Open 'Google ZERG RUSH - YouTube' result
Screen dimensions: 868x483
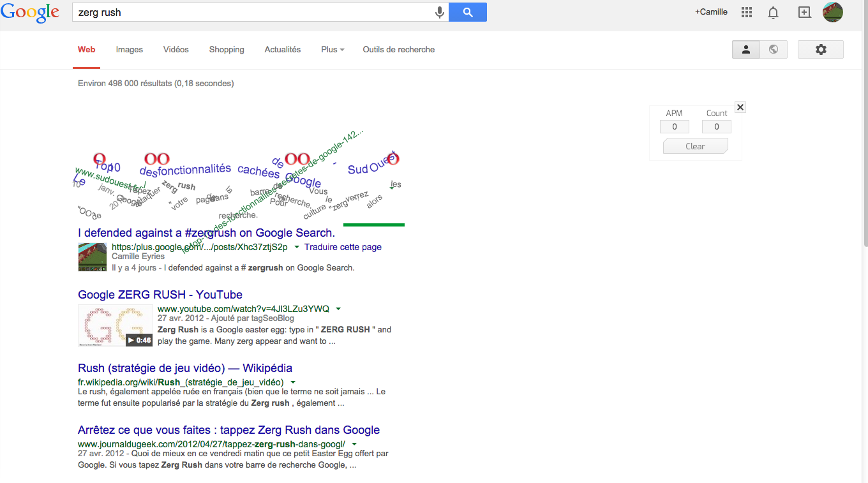tap(160, 295)
